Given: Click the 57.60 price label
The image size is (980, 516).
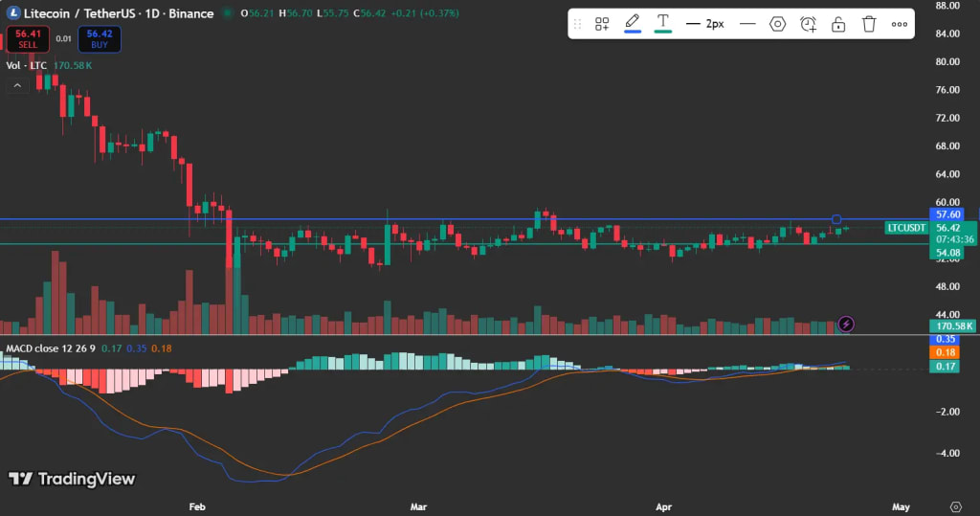Looking at the screenshot, I should pyautogui.click(x=948, y=214).
